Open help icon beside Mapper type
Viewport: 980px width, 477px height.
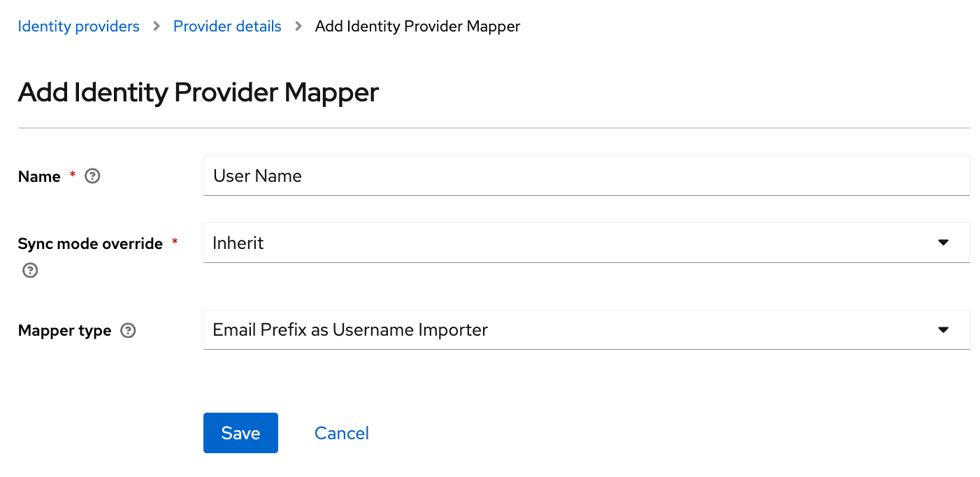128,330
